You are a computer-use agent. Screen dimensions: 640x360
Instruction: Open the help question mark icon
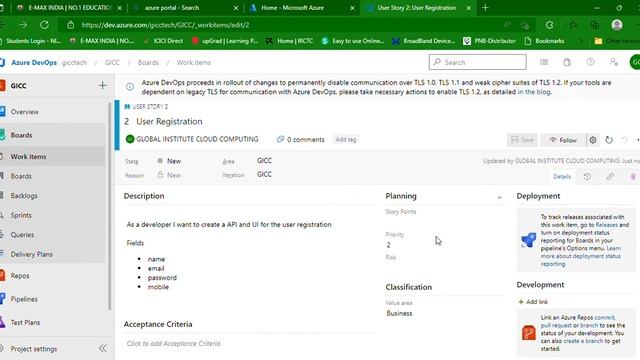pyautogui.click(x=590, y=62)
